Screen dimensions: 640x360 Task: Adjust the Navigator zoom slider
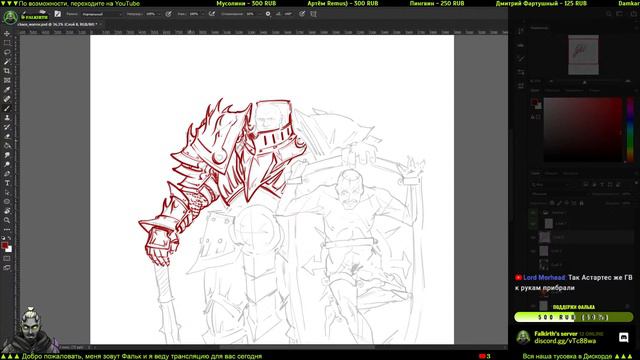[x=584, y=82]
